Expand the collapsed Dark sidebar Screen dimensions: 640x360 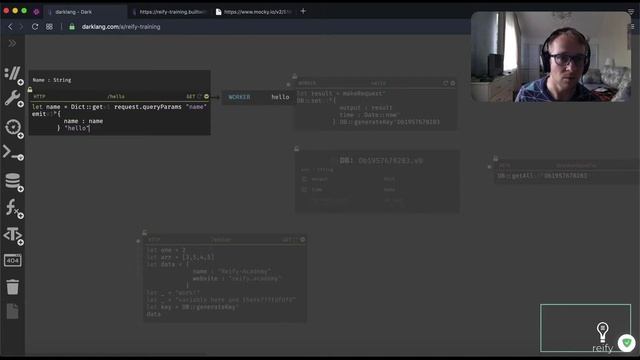click(x=12, y=43)
